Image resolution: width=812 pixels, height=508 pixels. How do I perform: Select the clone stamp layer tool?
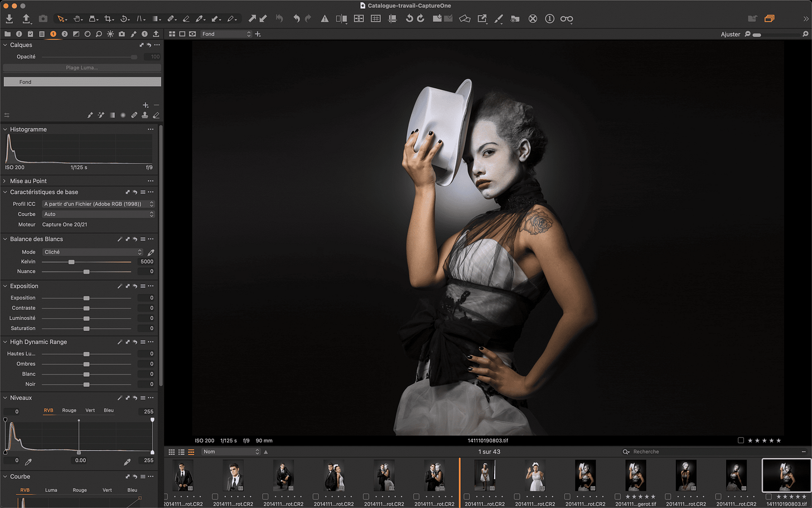point(144,116)
